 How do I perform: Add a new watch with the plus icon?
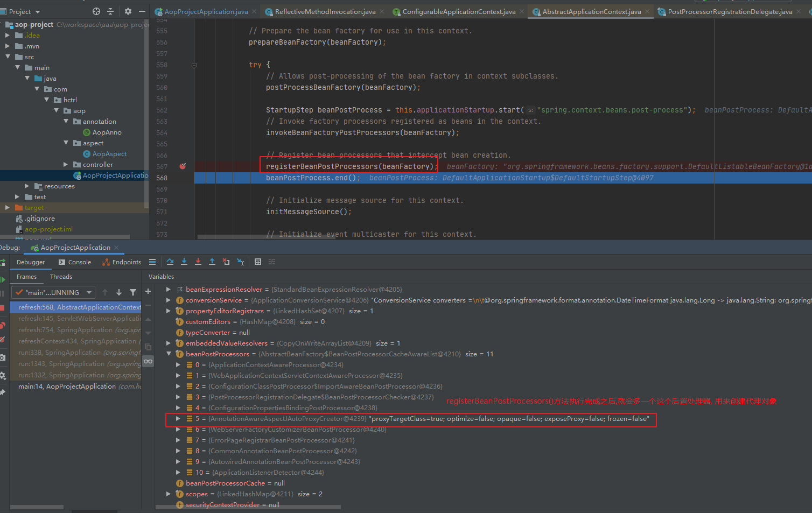(x=148, y=291)
